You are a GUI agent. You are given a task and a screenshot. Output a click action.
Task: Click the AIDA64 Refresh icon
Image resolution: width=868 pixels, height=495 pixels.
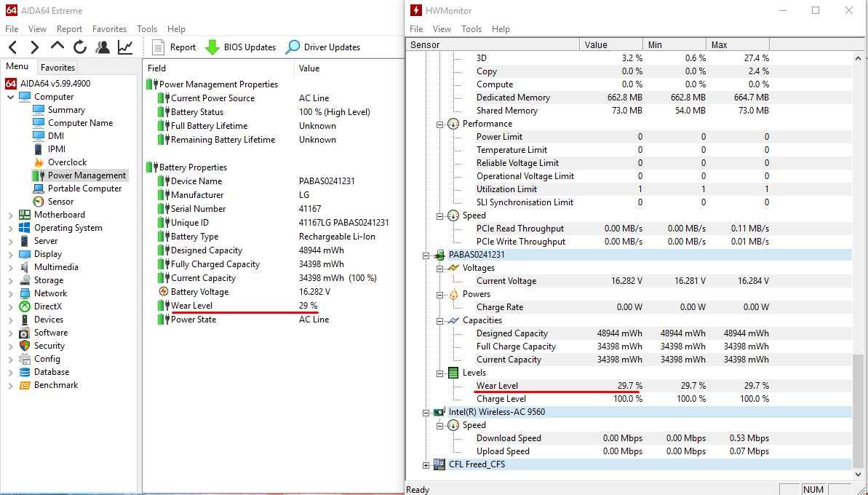tap(80, 47)
